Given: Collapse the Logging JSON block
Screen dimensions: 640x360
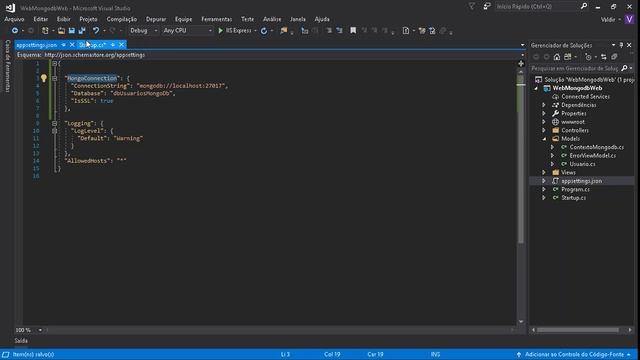Looking at the screenshot, I should (54, 123).
